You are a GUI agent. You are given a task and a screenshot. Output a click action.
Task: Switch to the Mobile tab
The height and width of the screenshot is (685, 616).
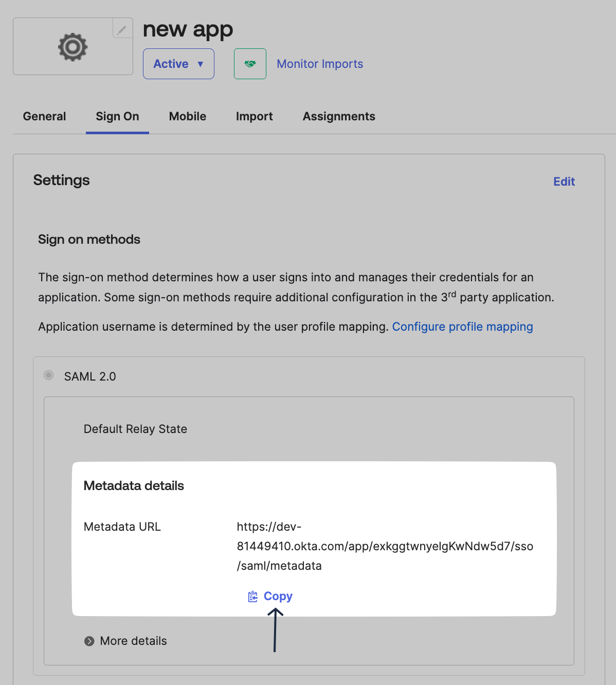187,116
